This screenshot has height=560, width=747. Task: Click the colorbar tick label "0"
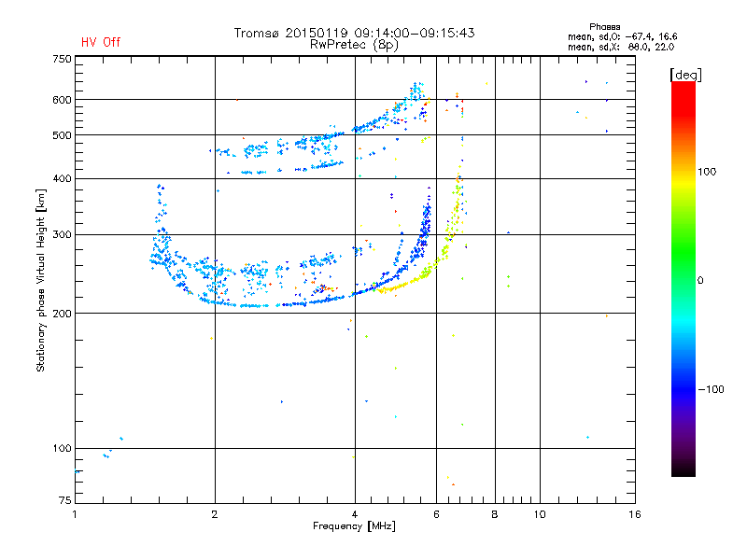[x=700, y=281]
